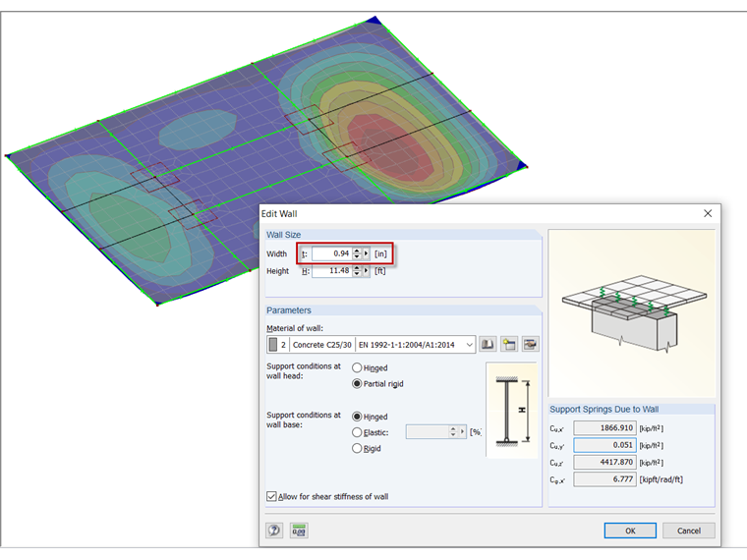Select Hinged for wall base support

tap(357, 417)
